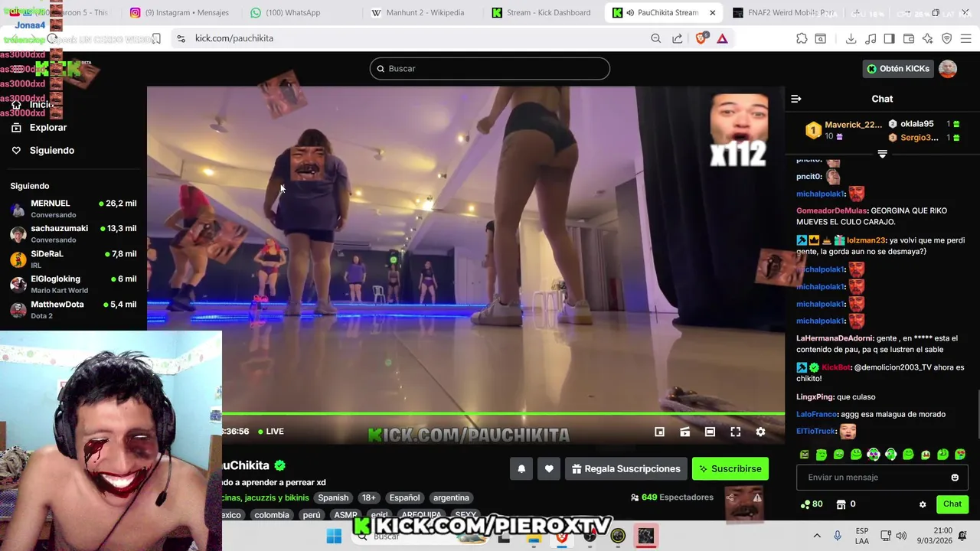The height and width of the screenshot is (551, 980).
Task: Open the Brave VPN shield icon
Action: point(946,38)
